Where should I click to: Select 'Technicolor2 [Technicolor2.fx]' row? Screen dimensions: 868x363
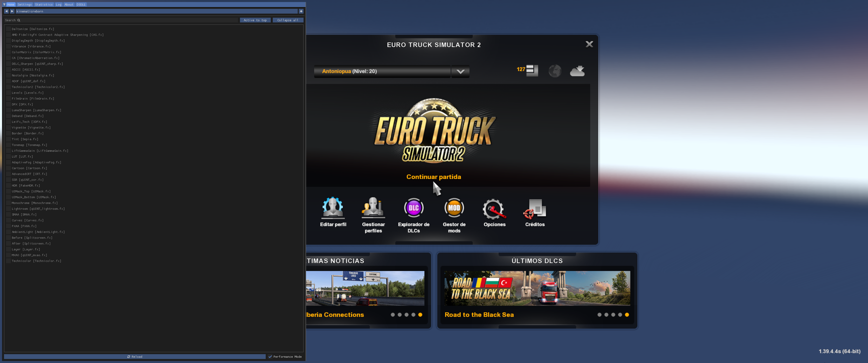(38, 87)
